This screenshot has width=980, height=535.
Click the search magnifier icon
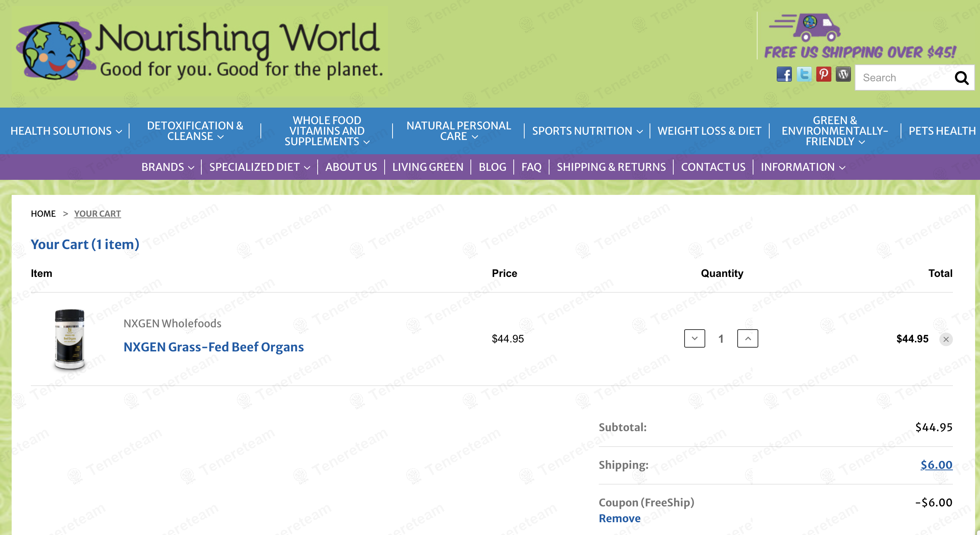coord(961,78)
